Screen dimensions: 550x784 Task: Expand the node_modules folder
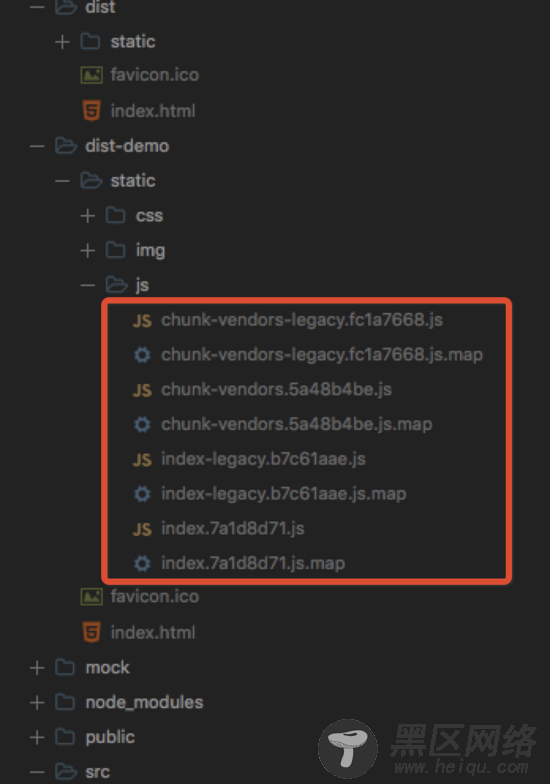tap(37, 702)
